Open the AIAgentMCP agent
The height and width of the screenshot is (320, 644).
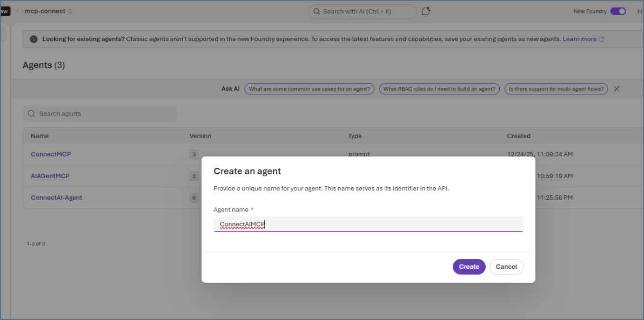[x=50, y=175]
